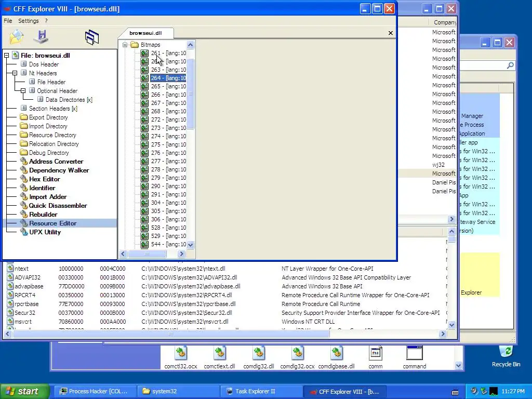Open the Resource Directory folder
Viewport: 532px width, 399px height.
(x=52, y=135)
